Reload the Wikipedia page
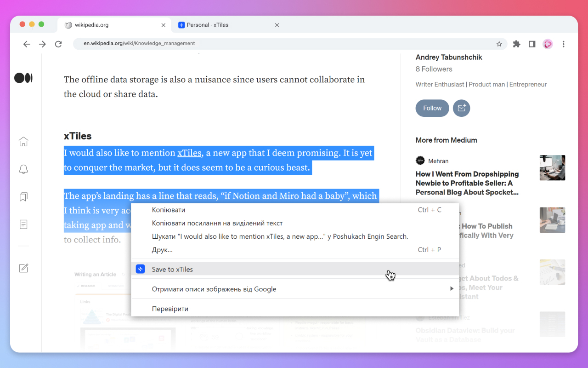Viewport: 588px width, 368px height. [x=58, y=44]
